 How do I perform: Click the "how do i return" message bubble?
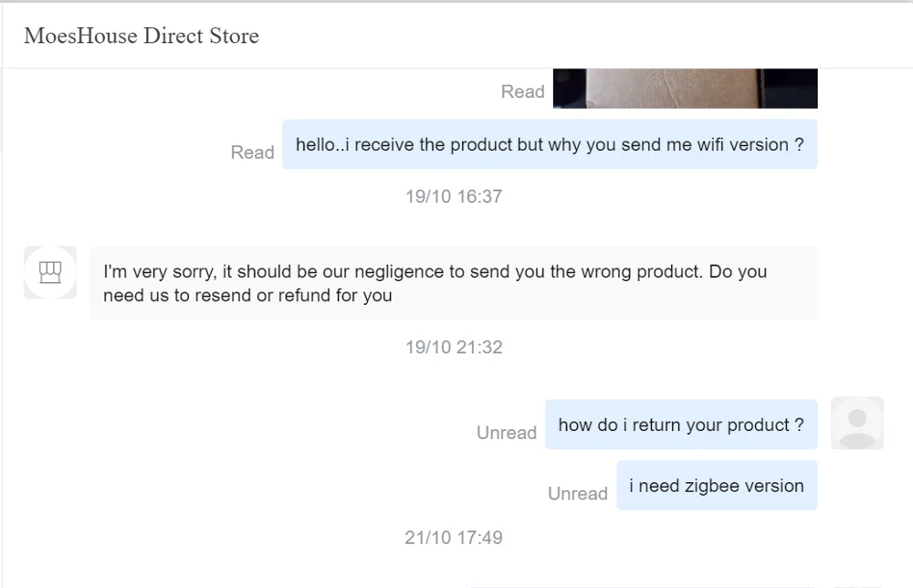coord(681,425)
